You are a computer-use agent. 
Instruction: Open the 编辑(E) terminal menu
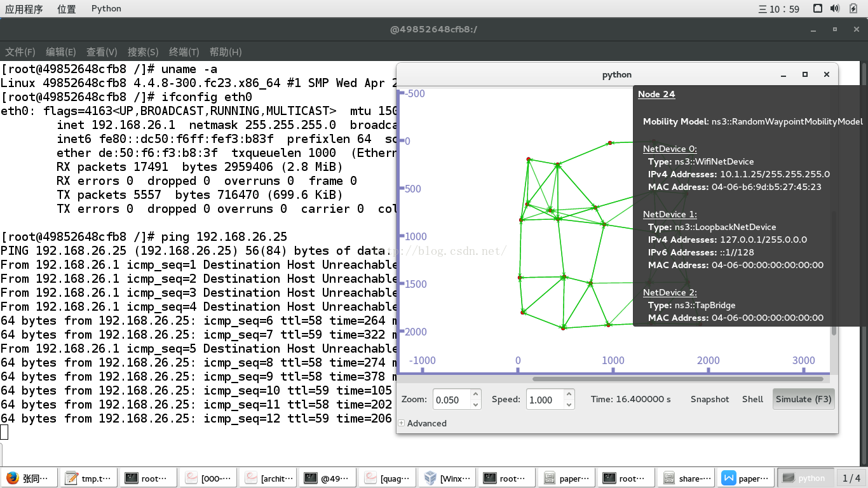pos(61,52)
